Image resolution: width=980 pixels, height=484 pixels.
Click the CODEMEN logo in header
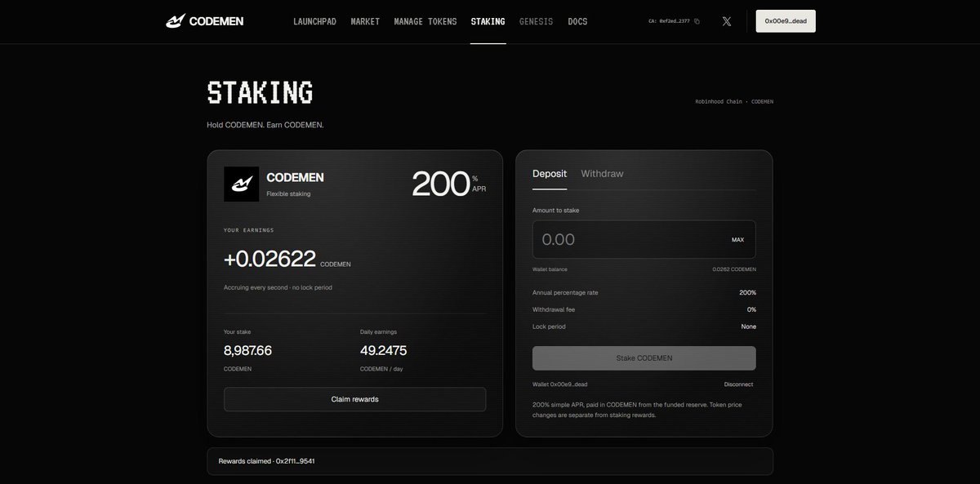tap(204, 21)
